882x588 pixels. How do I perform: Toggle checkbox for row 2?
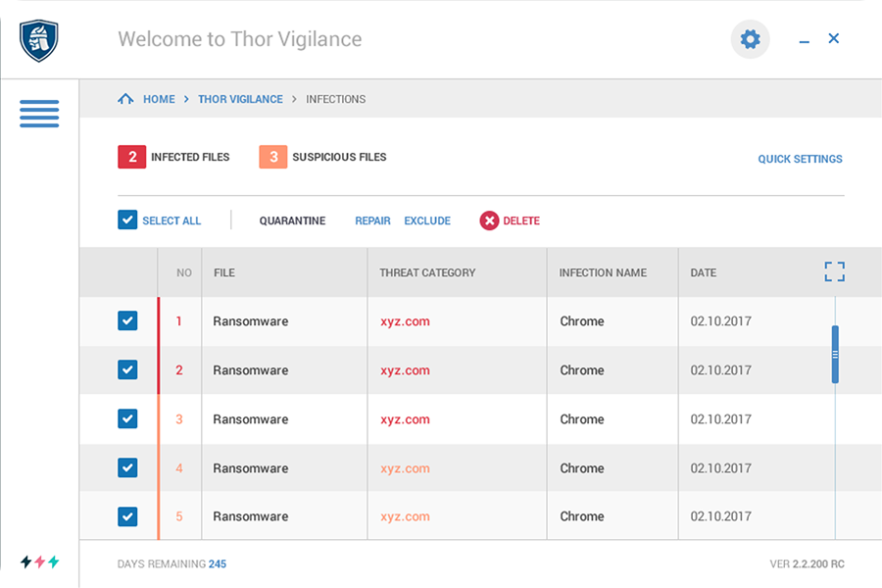[127, 369]
